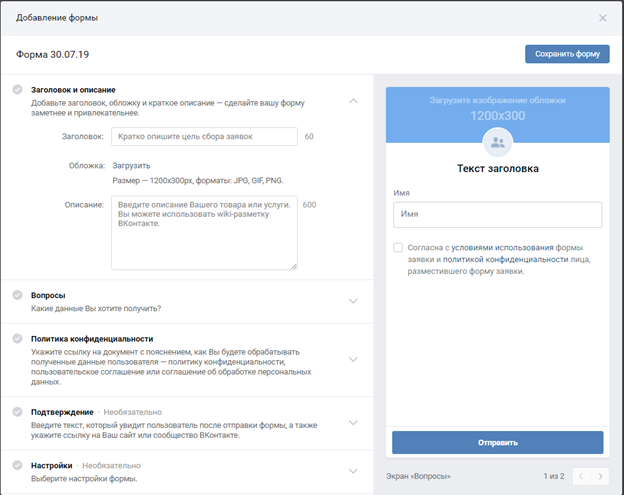Viewport: 624px width, 495px height.
Task: Close the Добавление формы dialog
Action: point(603,18)
